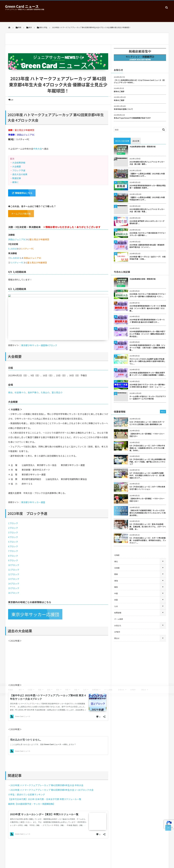The width and height of the screenshot is (174, 868).
Task: Open 浜田山ジュニアSC runner-up link
Action: 26,135
